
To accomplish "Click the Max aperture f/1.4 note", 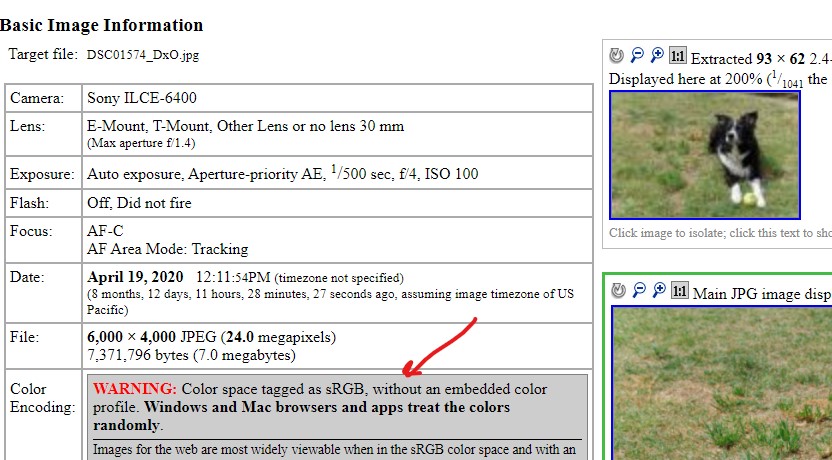I will [x=141, y=143].
